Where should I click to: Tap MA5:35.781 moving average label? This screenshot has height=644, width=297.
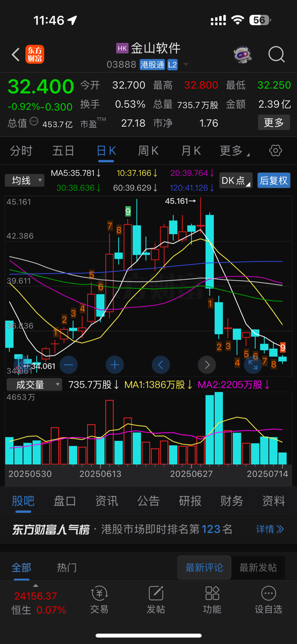tap(76, 173)
